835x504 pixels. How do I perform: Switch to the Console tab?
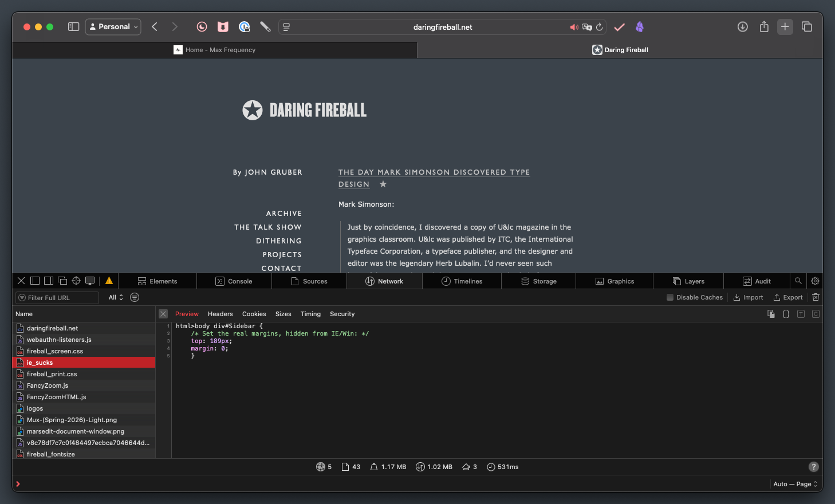pos(234,281)
